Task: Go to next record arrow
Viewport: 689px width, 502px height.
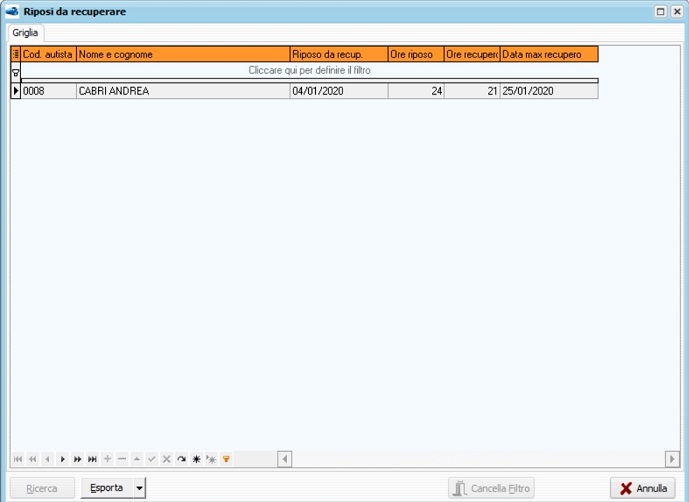Action: tap(62, 459)
